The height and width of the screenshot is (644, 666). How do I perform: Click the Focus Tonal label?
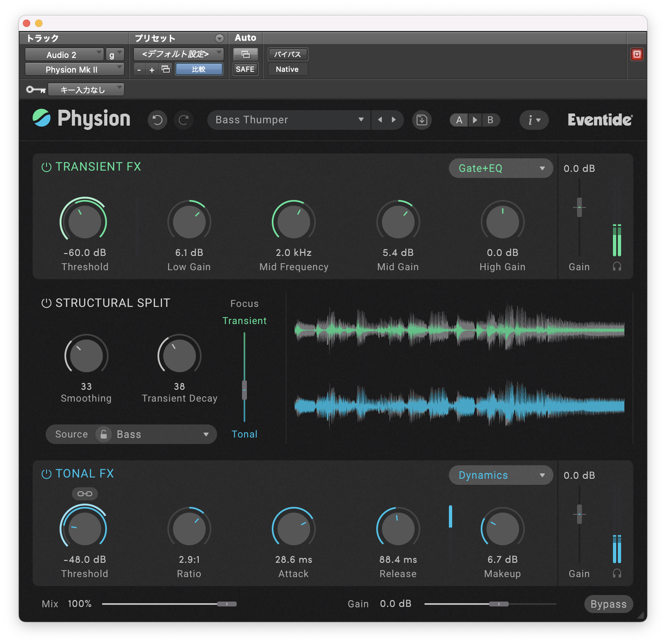point(244,434)
